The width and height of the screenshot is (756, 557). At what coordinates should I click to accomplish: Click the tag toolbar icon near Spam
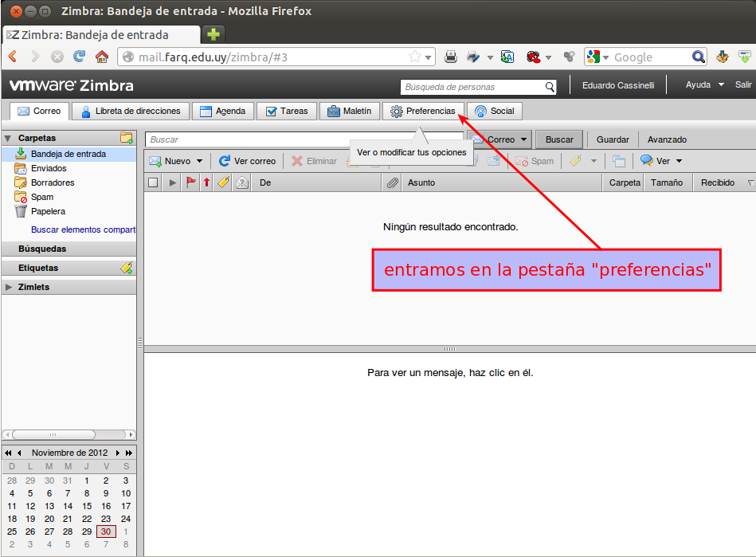[x=575, y=161]
